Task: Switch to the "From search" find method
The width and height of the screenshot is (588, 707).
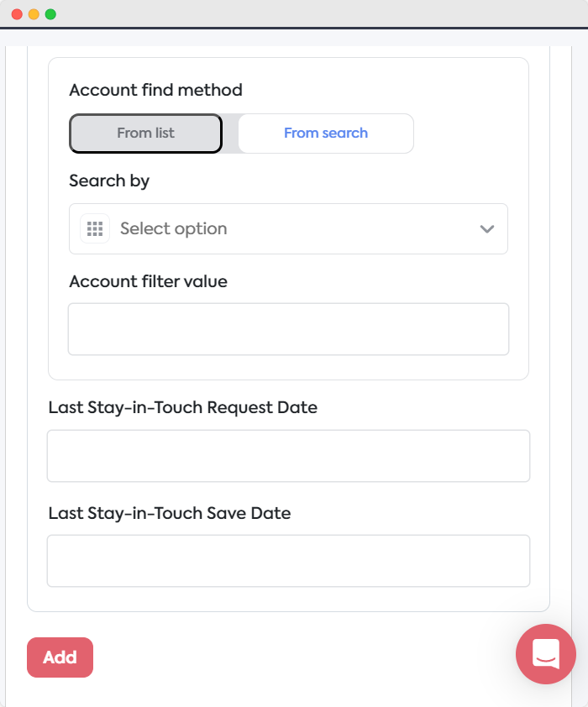Action: [326, 133]
